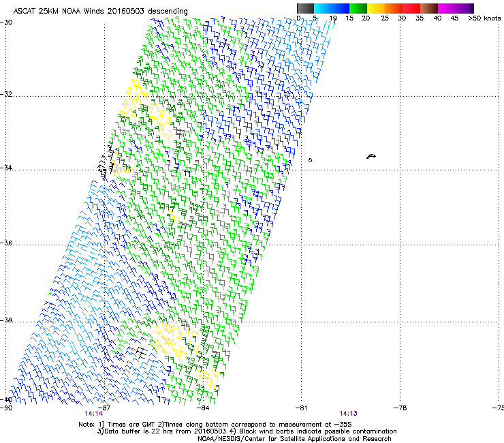The height and width of the screenshot is (443, 504).
Task: Click the '-30' latitude axis label
Action: [x=6, y=22]
